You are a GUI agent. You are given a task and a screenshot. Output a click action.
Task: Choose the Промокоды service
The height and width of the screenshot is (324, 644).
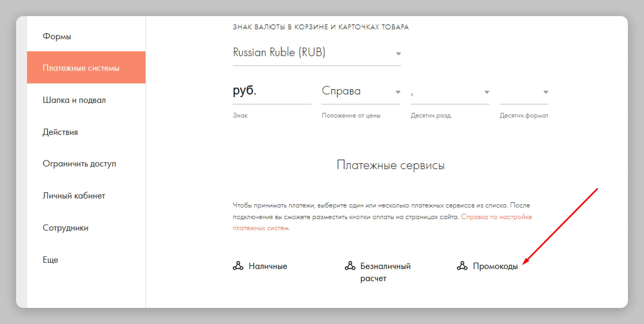point(495,266)
